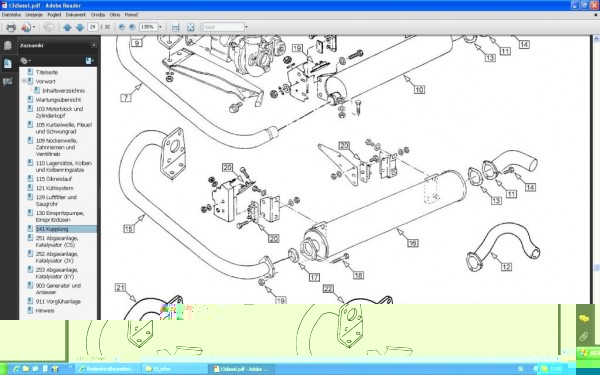
Task: Open the Vorwort bookmark
Action: pyautogui.click(x=46, y=82)
